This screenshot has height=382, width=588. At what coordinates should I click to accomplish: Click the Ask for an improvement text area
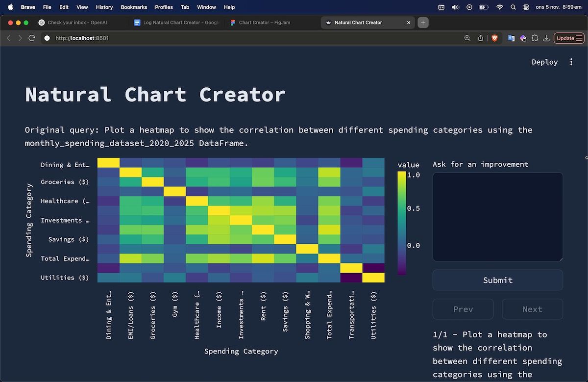[x=497, y=217]
